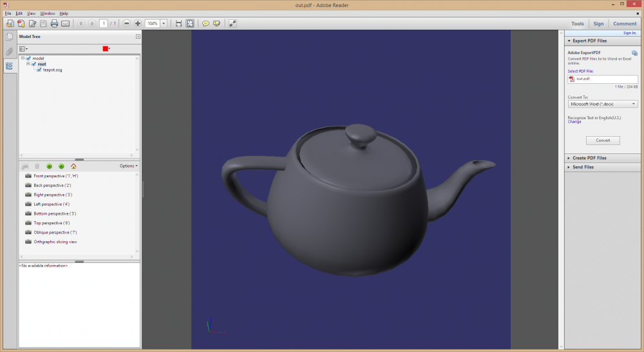Screen dimensions: 644x352
Task: Print the document using the printer icon
Action: click(x=54, y=23)
